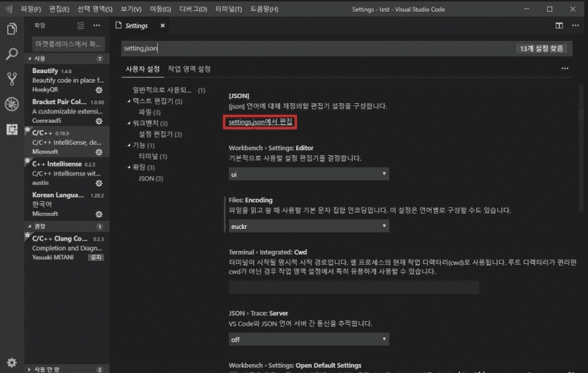Split the editor to the right

pyautogui.click(x=559, y=26)
